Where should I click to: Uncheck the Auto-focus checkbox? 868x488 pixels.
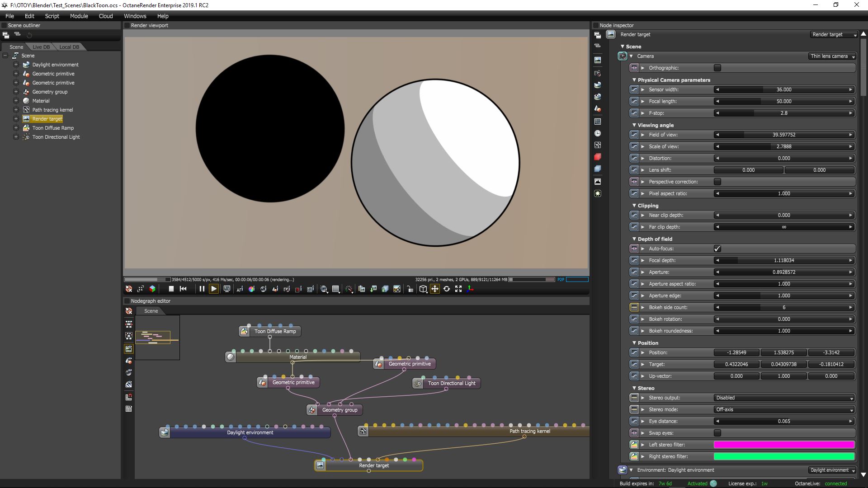pos(717,249)
